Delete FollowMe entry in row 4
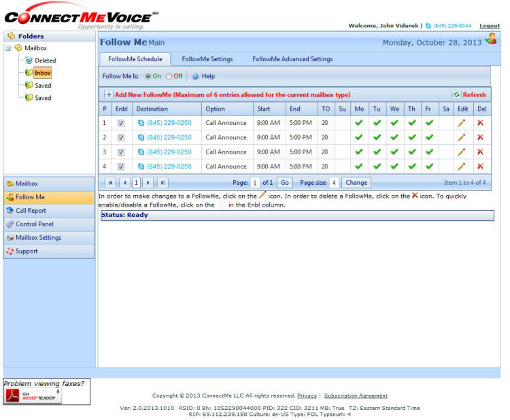 coord(480,166)
